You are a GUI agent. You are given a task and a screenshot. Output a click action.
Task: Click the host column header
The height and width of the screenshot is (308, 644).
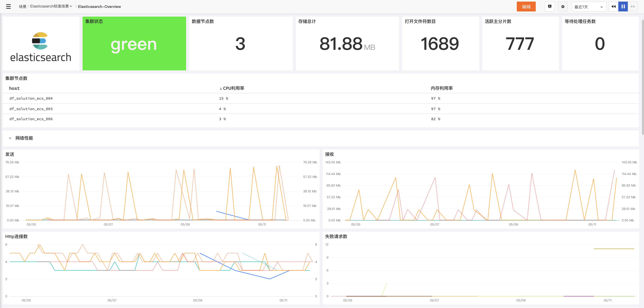pyautogui.click(x=14, y=88)
